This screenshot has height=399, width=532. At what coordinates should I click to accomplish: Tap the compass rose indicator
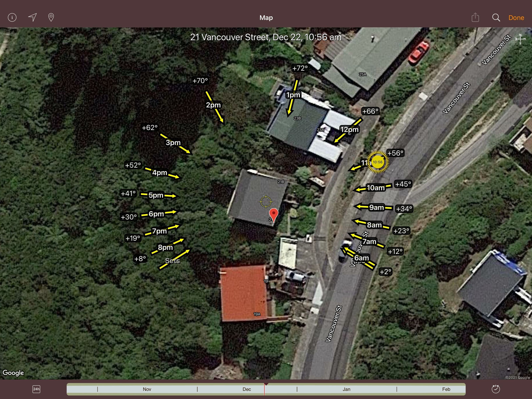pyautogui.click(x=520, y=39)
